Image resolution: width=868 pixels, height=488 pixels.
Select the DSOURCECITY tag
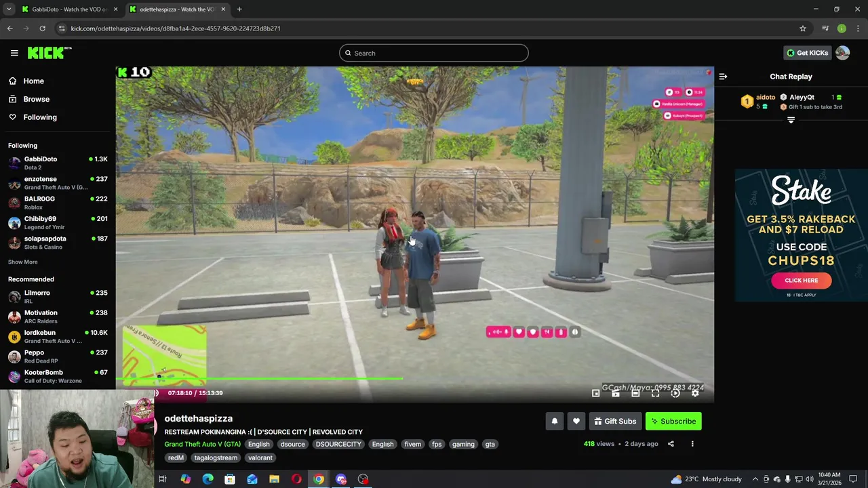click(338, 444)
